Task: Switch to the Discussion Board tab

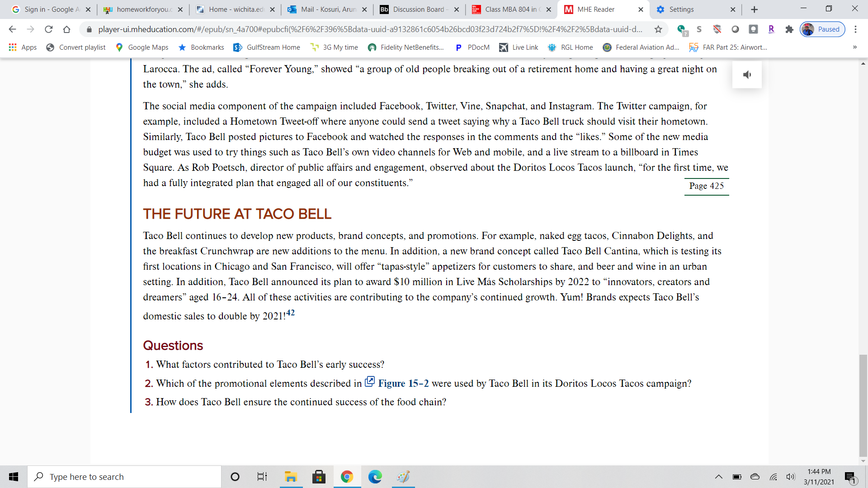Action: 418,9
